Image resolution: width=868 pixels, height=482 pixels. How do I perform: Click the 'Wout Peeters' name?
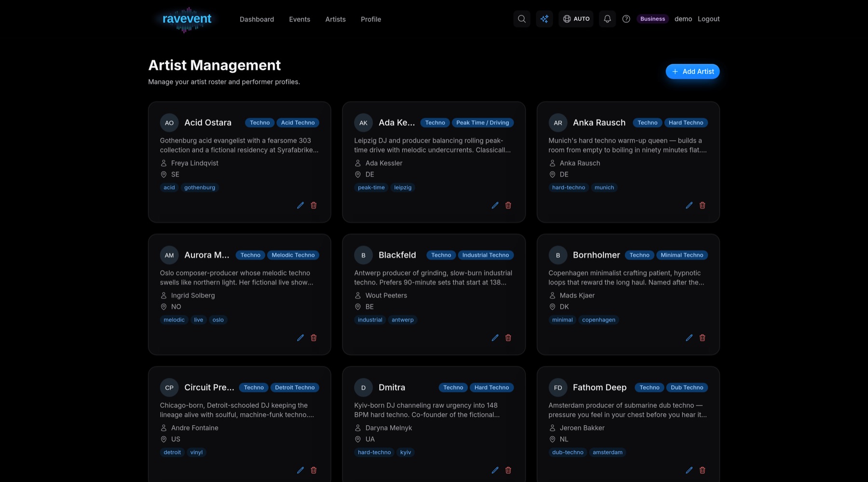point(386,295)
